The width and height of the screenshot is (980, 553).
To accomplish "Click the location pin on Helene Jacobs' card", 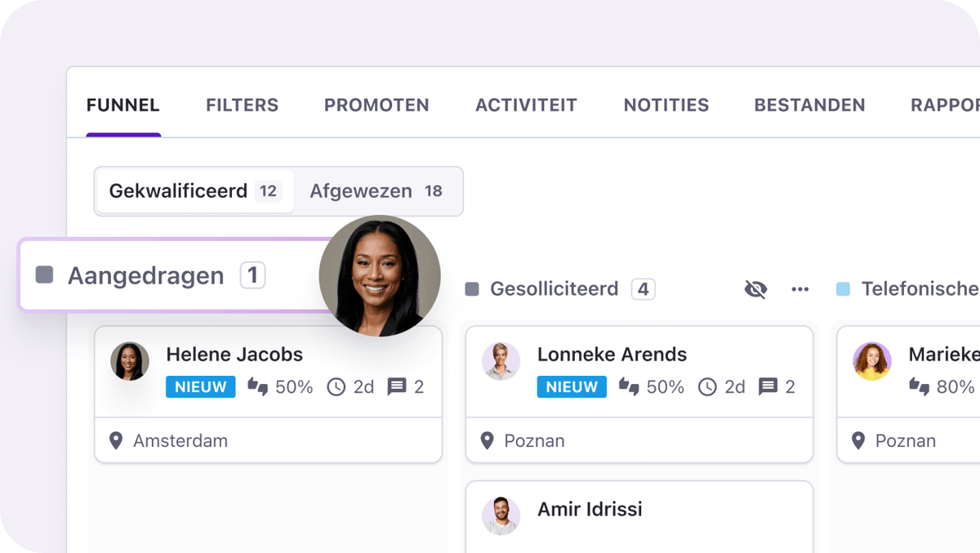I will [117, 440].
